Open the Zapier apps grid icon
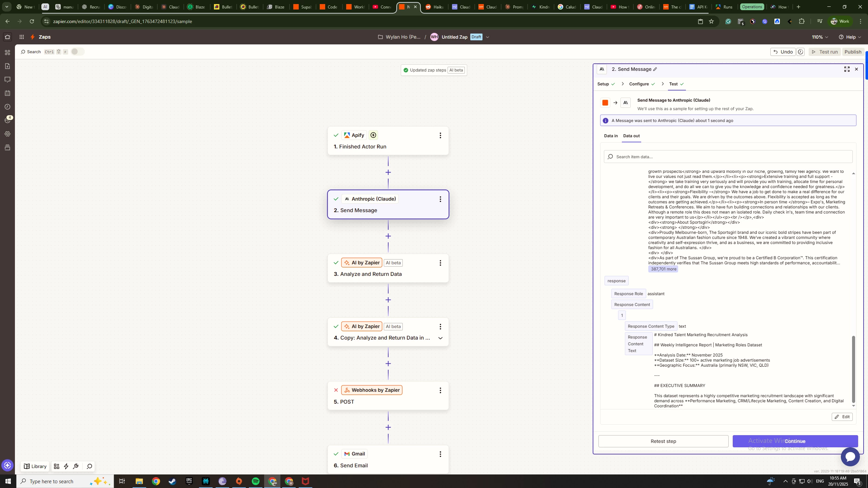 (22, 37)
